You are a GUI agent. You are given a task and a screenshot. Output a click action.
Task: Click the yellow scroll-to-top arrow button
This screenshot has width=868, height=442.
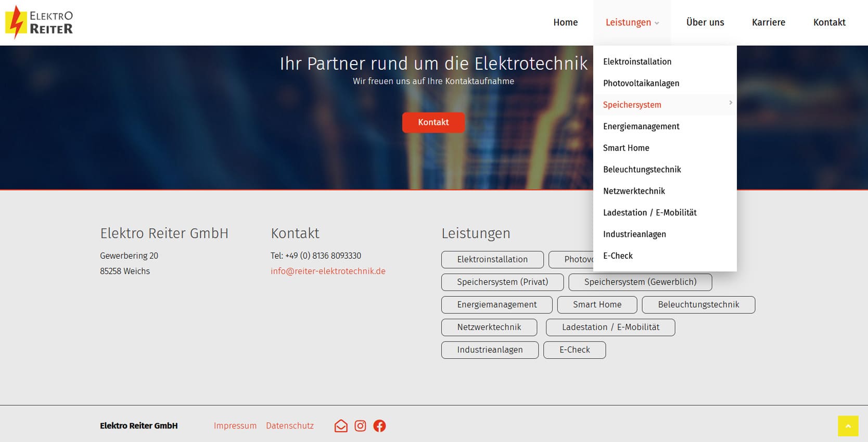click(848, 426)
